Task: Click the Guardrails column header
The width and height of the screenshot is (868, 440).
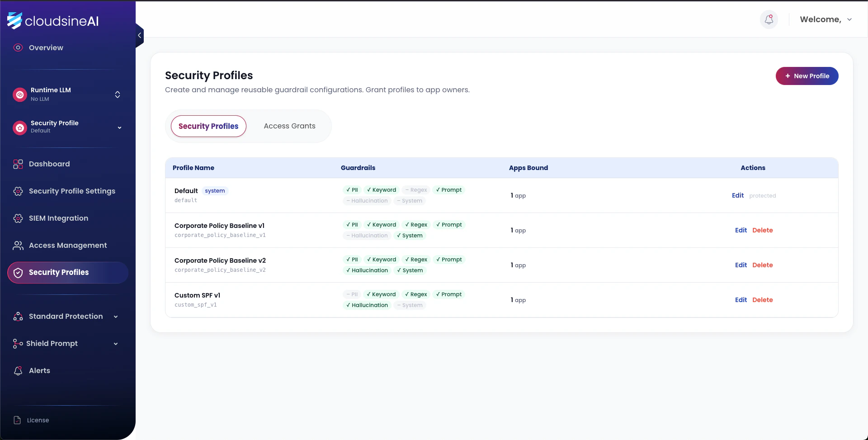Action: pos(358,168)
